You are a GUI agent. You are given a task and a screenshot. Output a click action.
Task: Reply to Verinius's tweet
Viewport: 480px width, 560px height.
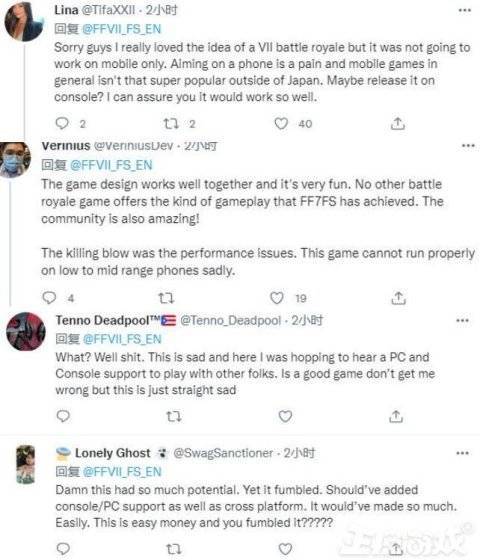tap(49, 298)
